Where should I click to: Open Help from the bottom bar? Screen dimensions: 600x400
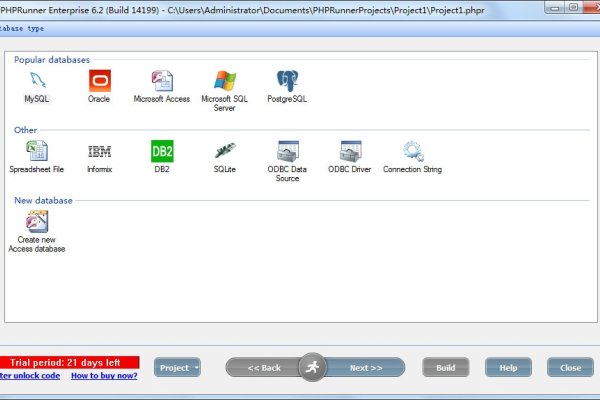click(508, 368)
